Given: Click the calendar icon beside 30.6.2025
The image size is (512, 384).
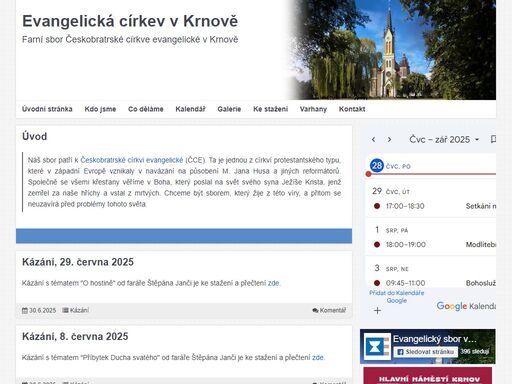Looking at the screenshot, I should click(x=25, y=310).
